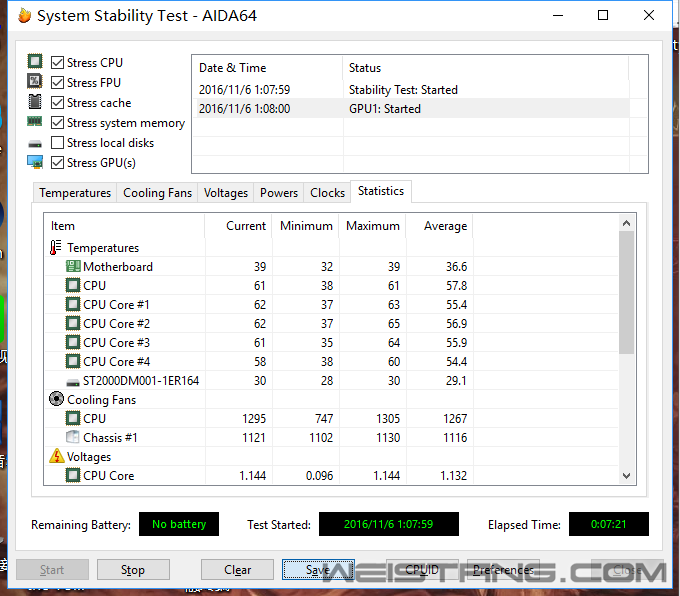This screenshot has height=596, width=680.
Task: Click the chip icon of CPU Core #4
Action: [x=73, y=361]
